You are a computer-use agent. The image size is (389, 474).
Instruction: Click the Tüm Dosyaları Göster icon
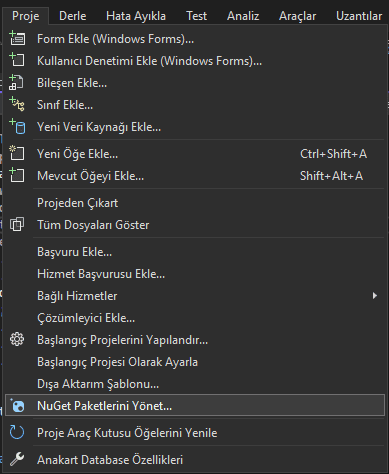tap(17, 224)
